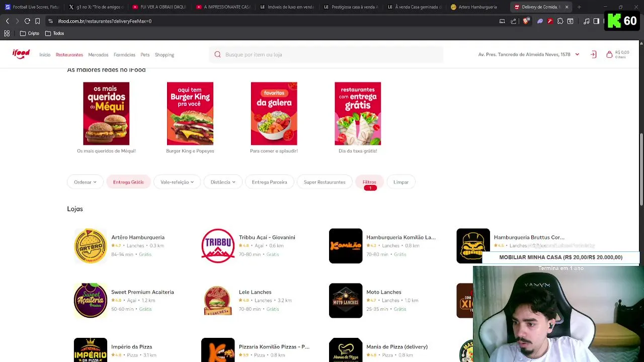Open Restaurantes in navigation
The image size is (644, 362).
69,55
